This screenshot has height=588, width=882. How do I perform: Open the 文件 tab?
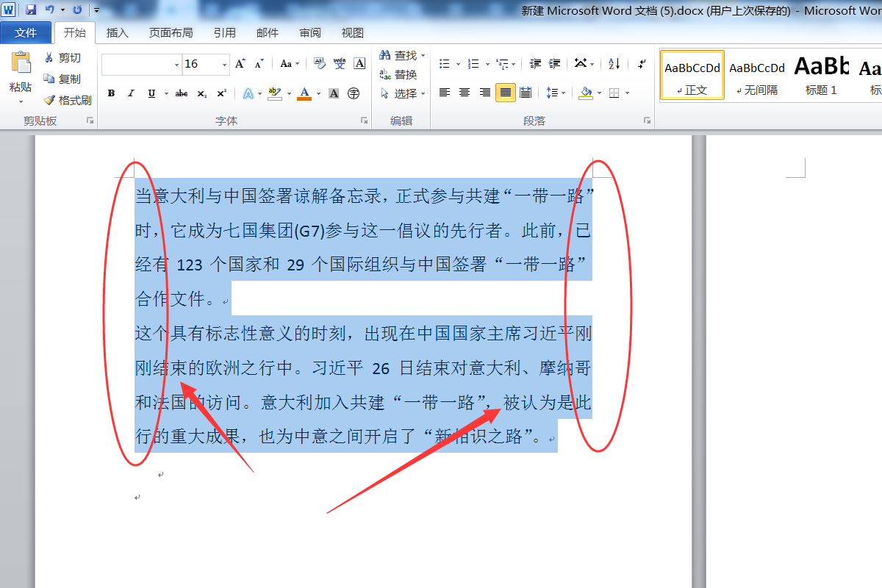point(26,33)
